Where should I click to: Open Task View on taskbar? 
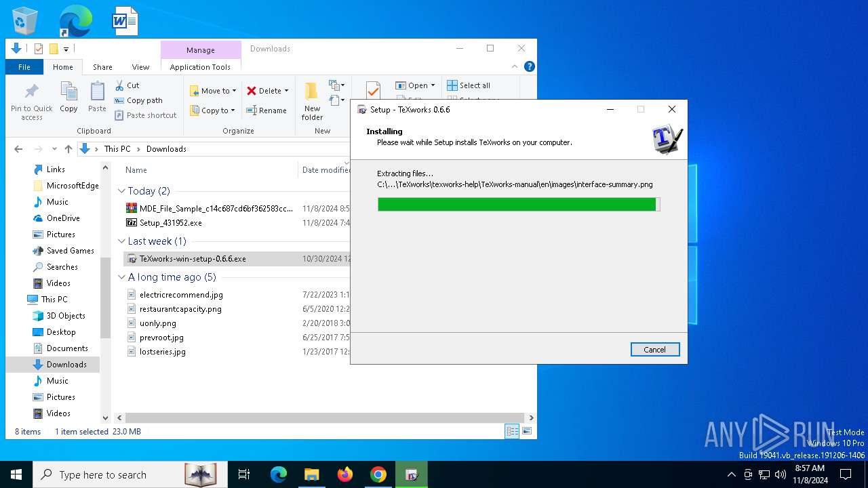point(244,474)
